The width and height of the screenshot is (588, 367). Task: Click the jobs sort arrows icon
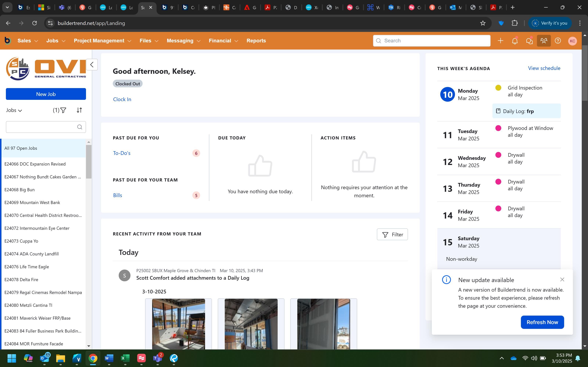coord(79,110)
